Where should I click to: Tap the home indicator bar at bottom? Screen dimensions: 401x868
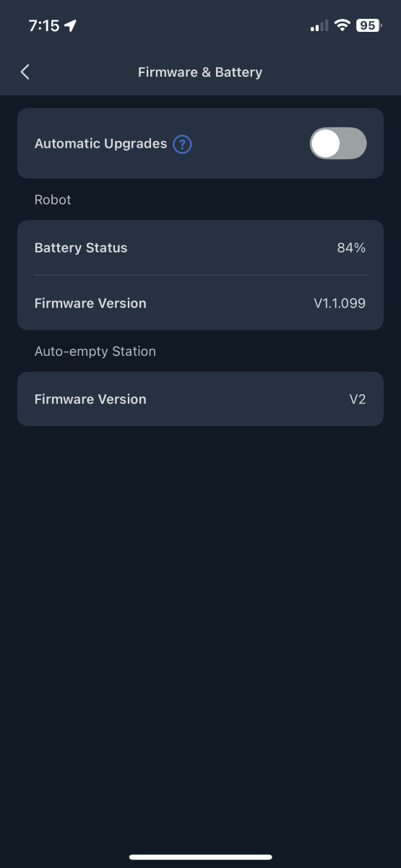[200, 856]
